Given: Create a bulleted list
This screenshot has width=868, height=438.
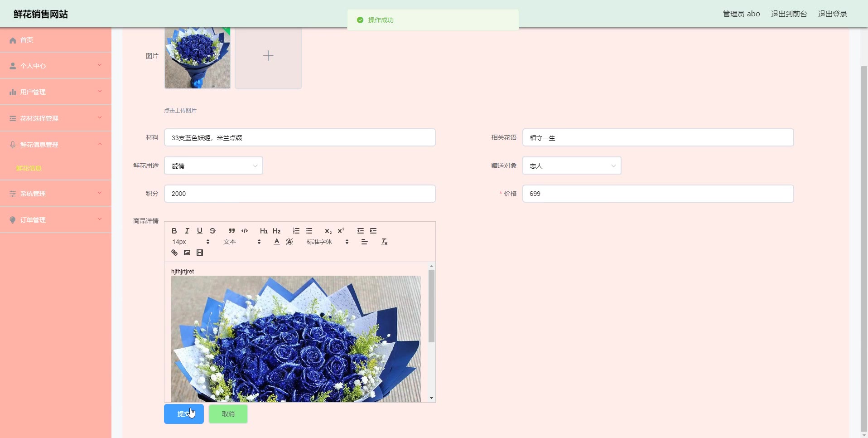Looking at the screenshot, I should point(309,231).
